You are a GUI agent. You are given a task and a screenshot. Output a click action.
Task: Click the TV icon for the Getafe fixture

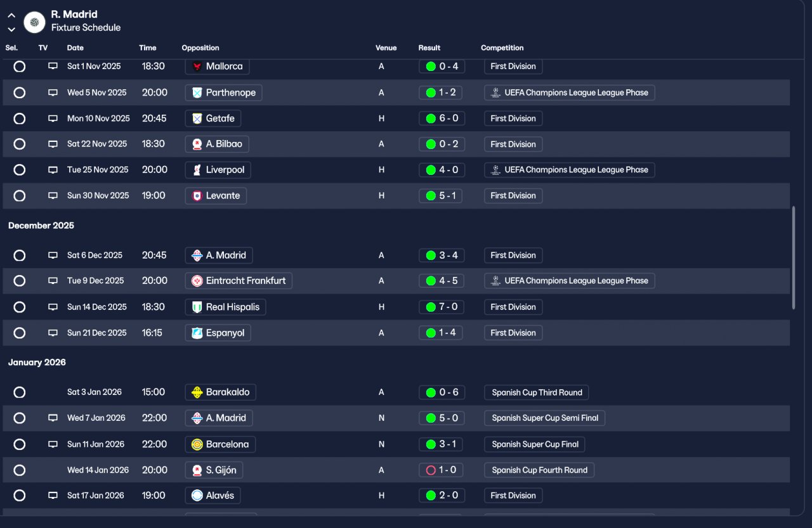53,119
